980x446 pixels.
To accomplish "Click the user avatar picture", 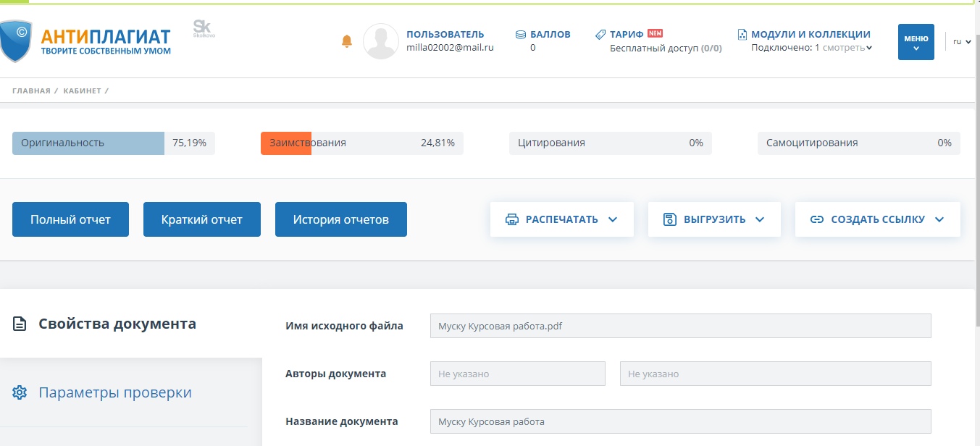I will coord(380,41).
